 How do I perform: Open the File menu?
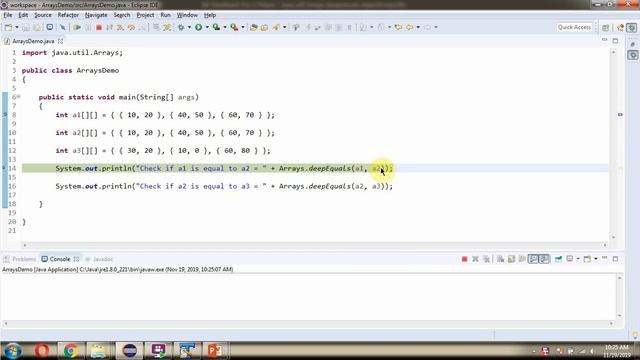coord(8,15)
